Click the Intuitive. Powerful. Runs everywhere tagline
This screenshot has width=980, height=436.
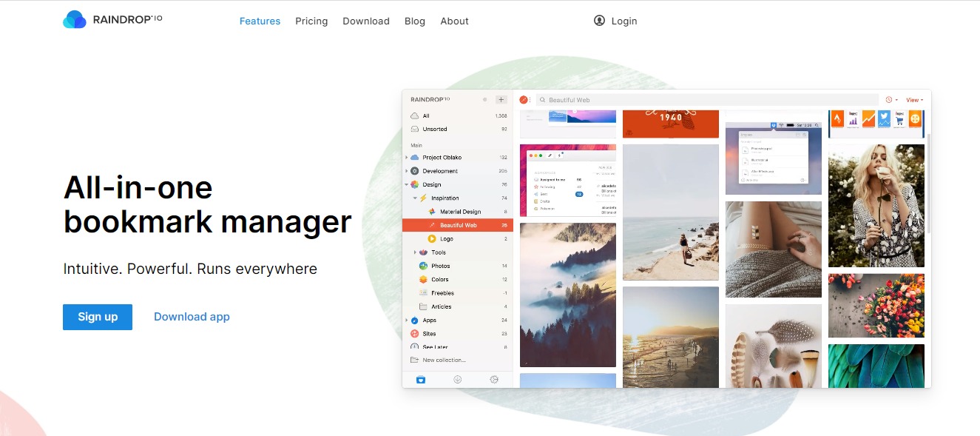(x=190, y=269)
